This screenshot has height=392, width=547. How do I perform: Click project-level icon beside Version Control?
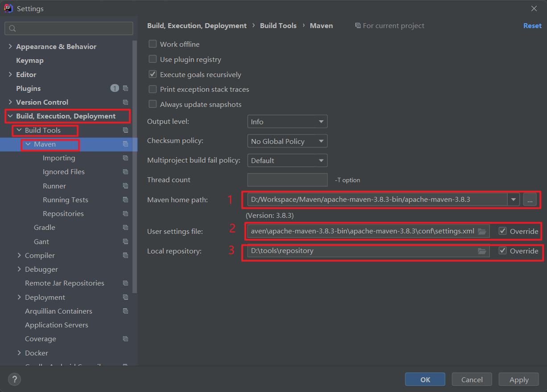click(125, 102)
